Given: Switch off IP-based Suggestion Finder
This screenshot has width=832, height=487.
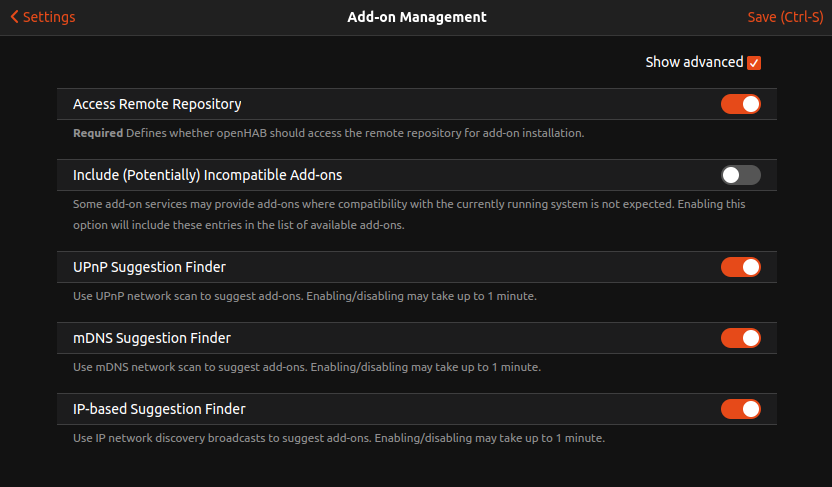Looking at the screenshot, I should [x=741, y=409].
